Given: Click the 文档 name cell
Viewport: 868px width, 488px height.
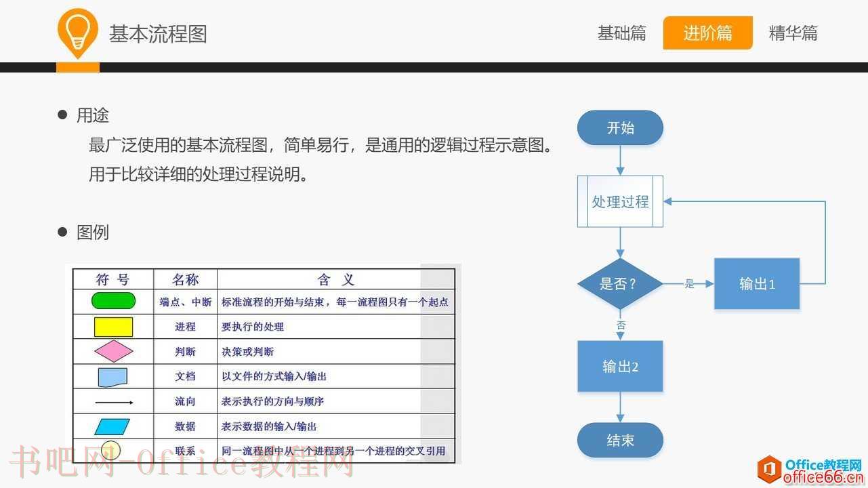Looking at the screenshot, I should [x=185, y=376].
